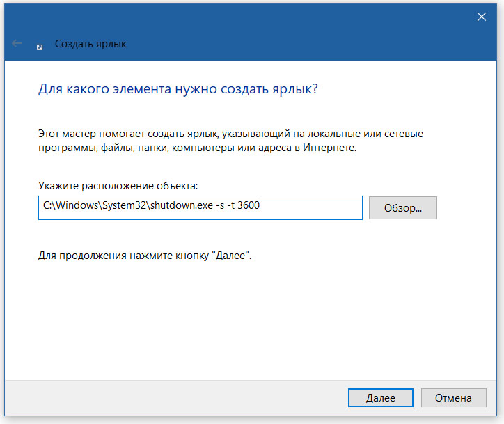The image size is (504, 424).
Task: Click the Создать ярлык window title text
Action: pos(90,44)
